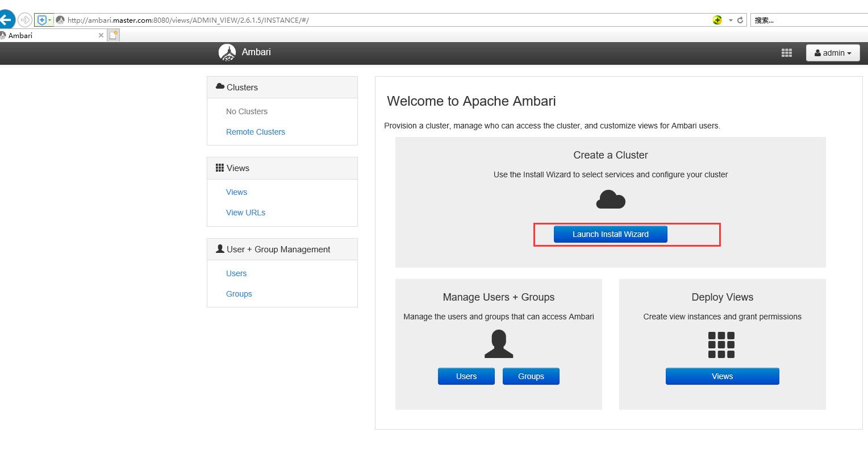The image size is (868, 466).
Task: Open a new browser tab
Action: click(114, 35)
